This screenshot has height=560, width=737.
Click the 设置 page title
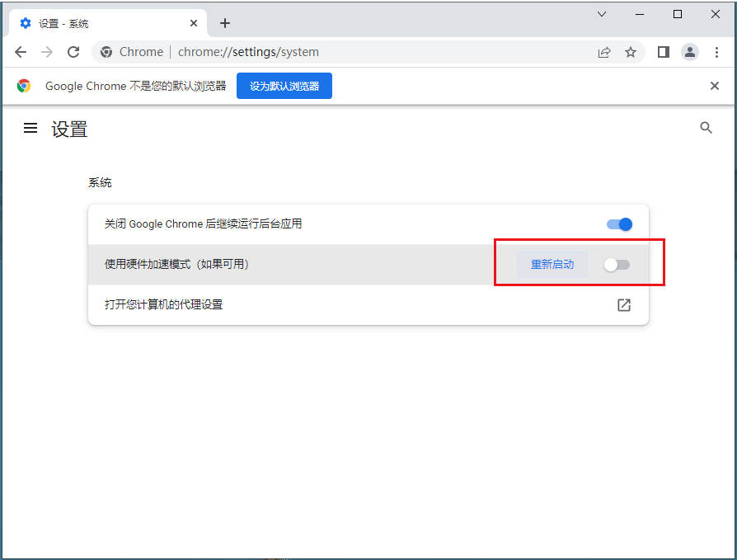coord(69,129)
